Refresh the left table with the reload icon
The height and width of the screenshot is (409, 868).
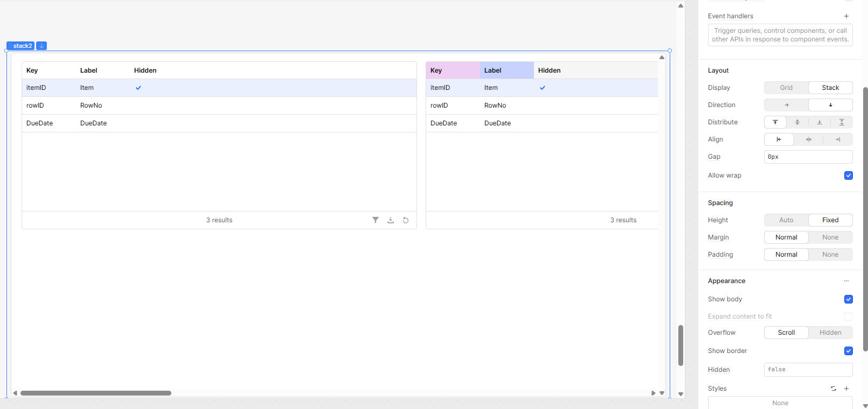click(x=406, y=220)
